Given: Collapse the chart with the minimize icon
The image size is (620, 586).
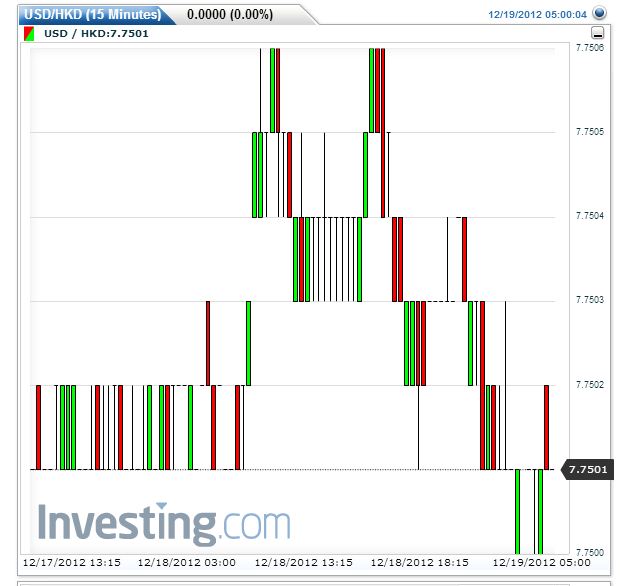Looking at the screenshot, I should click(597, 33).
